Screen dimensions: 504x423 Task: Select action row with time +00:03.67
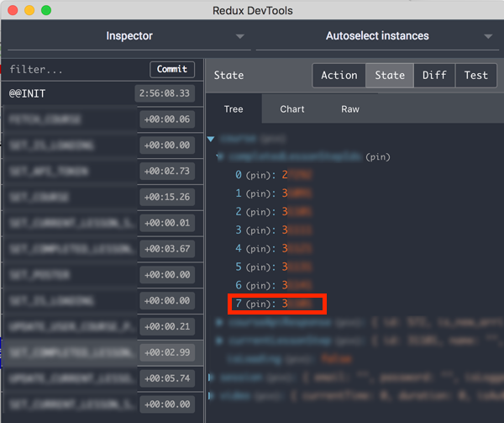pos(102,249)
